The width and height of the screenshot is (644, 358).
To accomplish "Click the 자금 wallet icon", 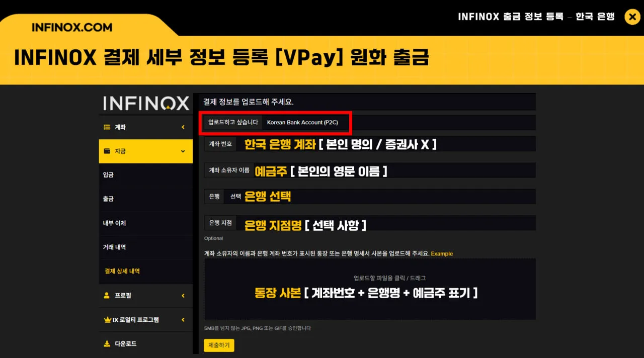I will click(x=107, y=151).
